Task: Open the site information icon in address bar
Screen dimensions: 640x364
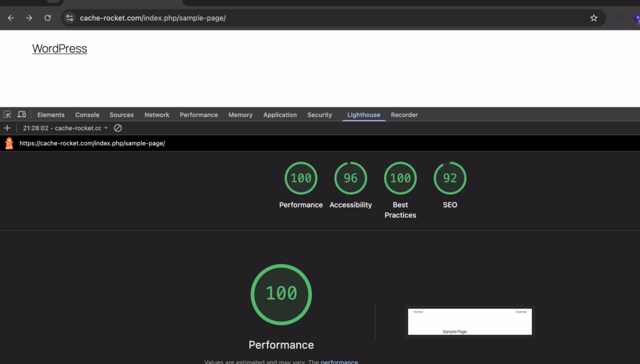Action: click(x=70, y=18)
